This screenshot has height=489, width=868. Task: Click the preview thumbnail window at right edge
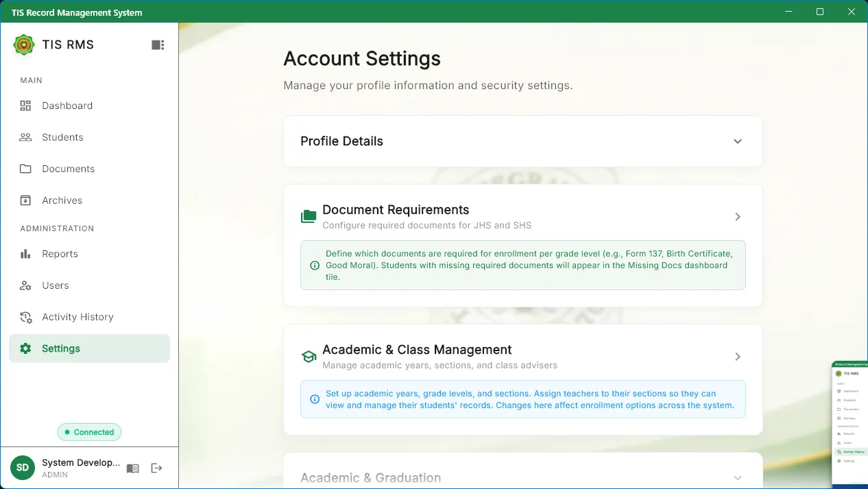pyautogui.click(x=849, y=424)
